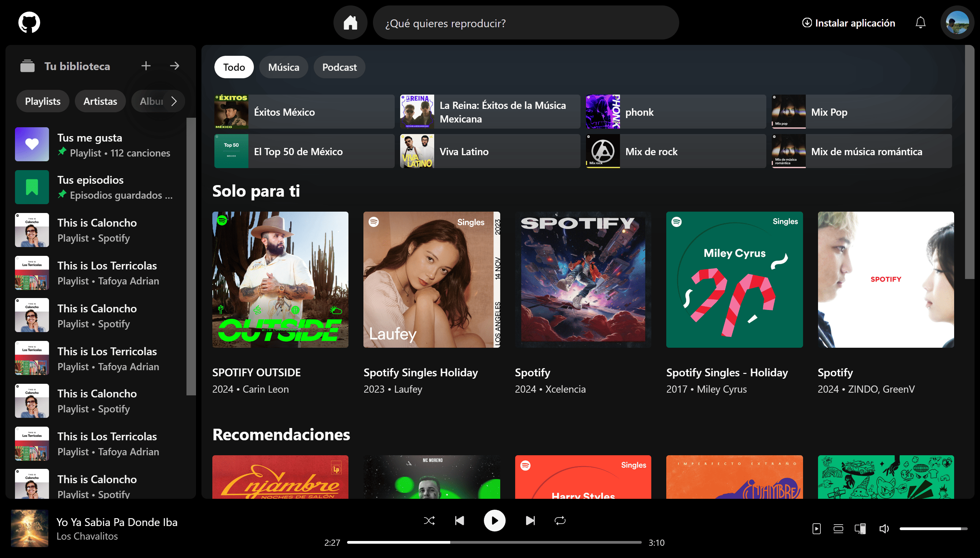Open the ZINDO, GreenV Spotify cover
980x558 pixels.
click(886, 279)
